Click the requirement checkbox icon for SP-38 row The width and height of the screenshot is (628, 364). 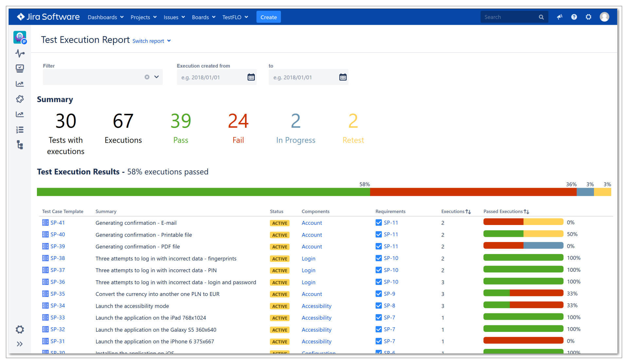pyautogui.click(x=379, y=258)
